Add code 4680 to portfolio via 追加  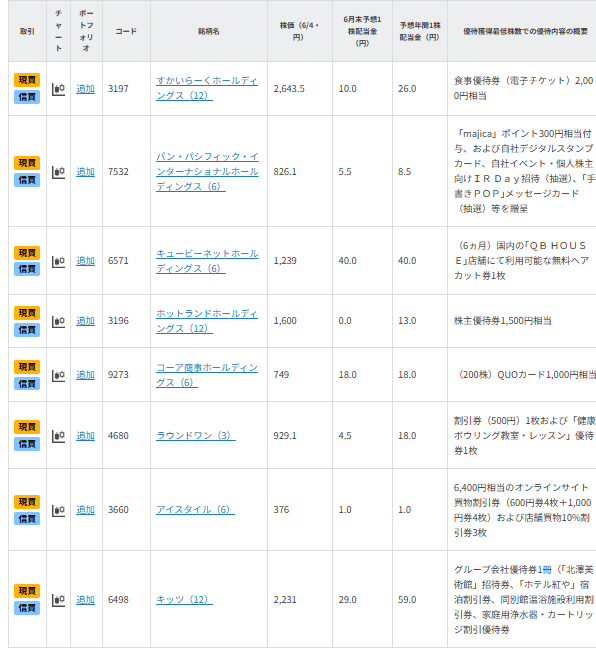[x=86, y=436]
